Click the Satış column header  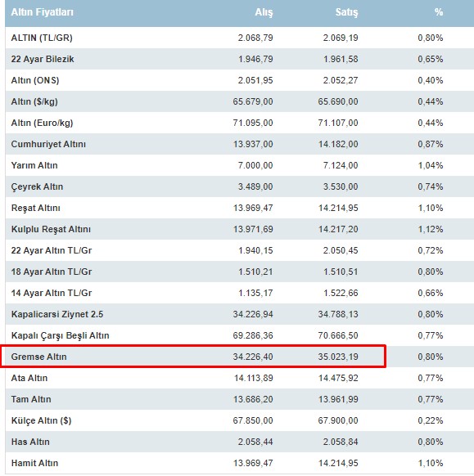(x=346, y=12)
